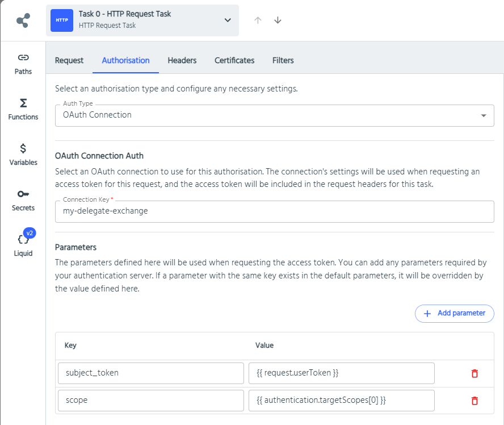Click the Key column header
Image resolution: width=504 pixels, height=425 pixels.
tap(70, 345)
